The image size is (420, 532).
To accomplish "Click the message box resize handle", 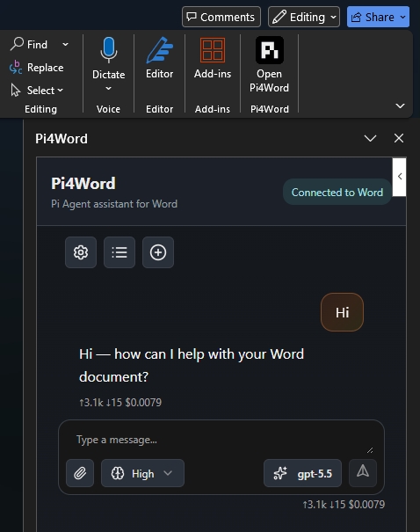I will [370, 450].
